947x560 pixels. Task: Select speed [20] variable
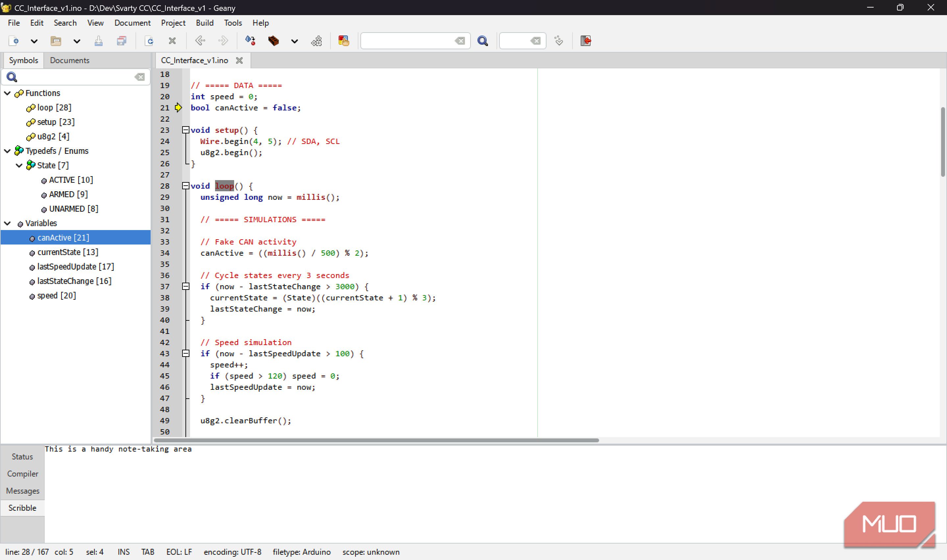point(56,295)
